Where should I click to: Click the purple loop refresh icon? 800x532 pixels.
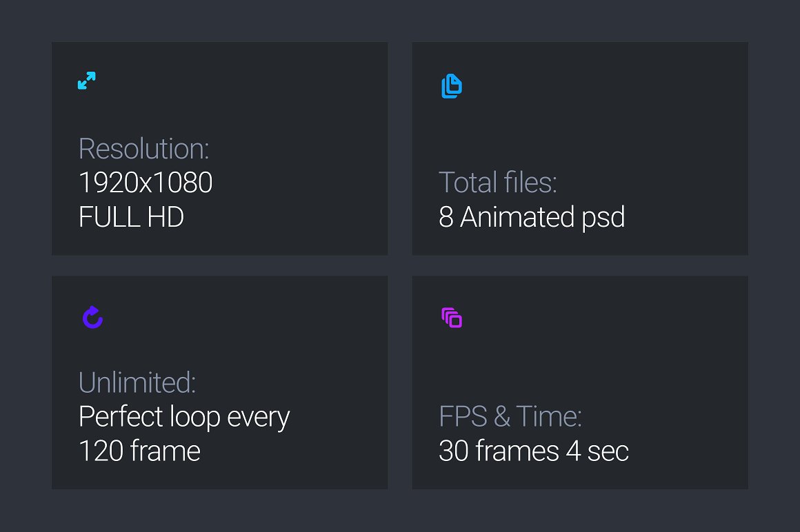[x=92, y=317]
